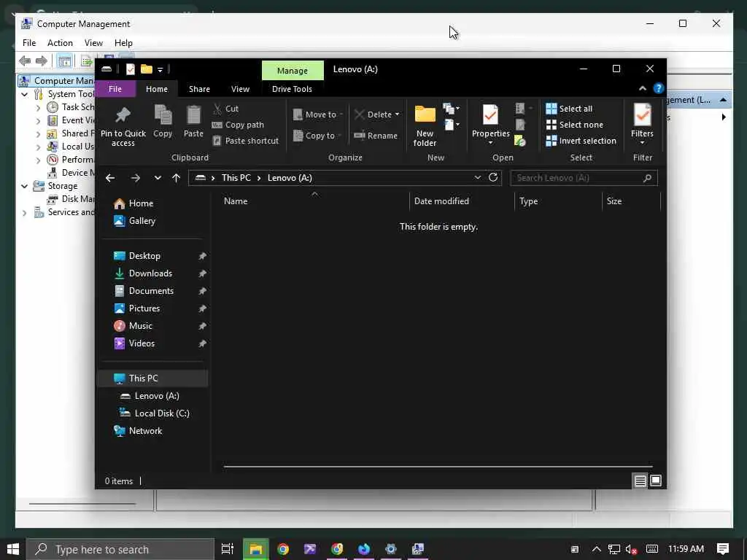This screenshot has width=747, height=560.
Task: Open the File tab in Explorer
Action: point(115,89)
